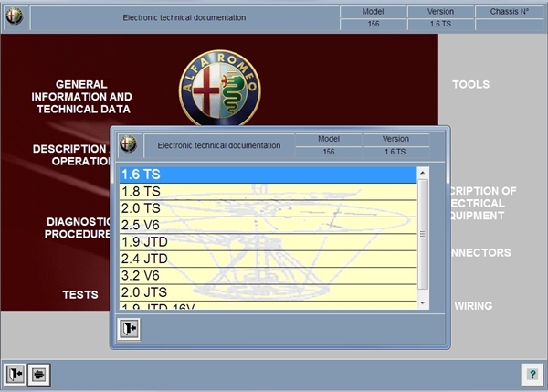
Task: Click the Chassis N° header label
Action: [510, 12]
